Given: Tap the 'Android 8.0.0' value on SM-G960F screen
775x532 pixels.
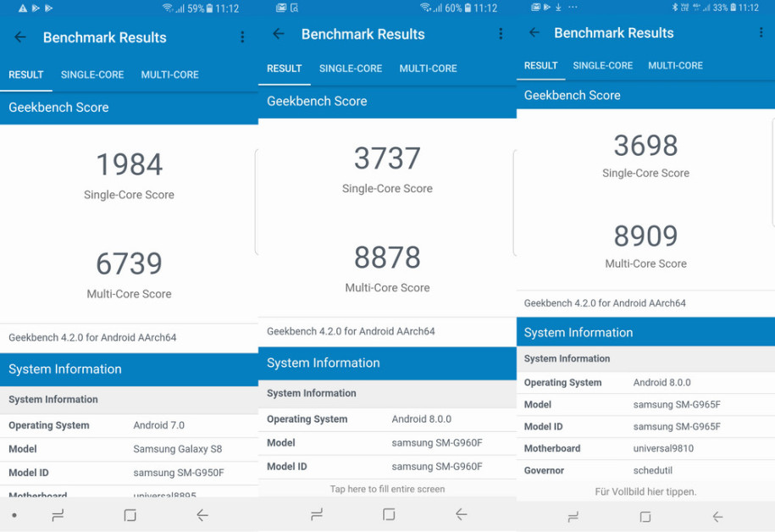Looking at the screenshot, I should 422,418.
